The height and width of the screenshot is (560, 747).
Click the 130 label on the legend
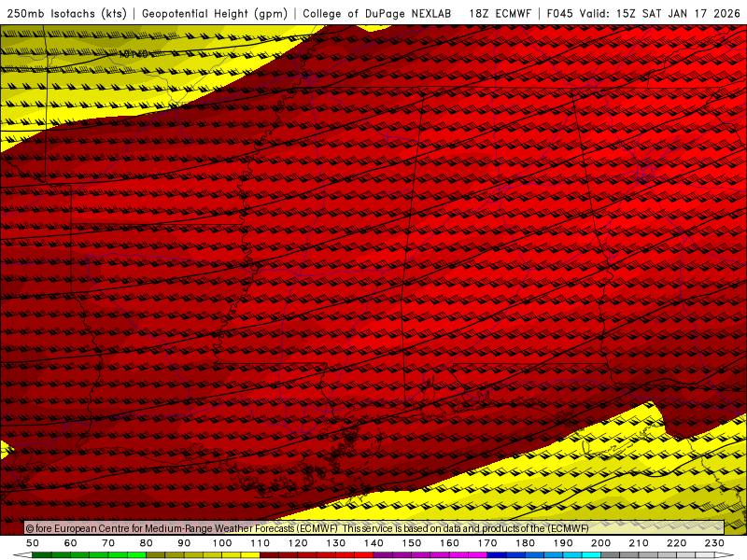[336, 543]
